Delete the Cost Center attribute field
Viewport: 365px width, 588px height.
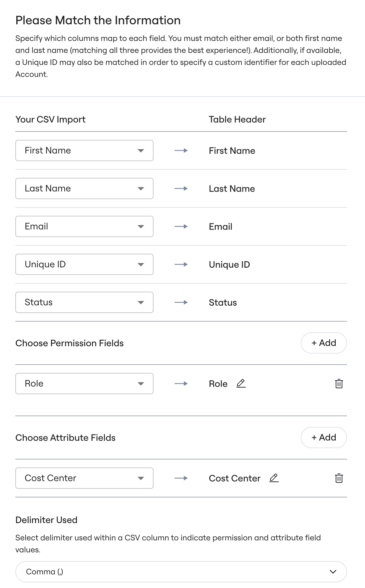[x=339, y=478]
